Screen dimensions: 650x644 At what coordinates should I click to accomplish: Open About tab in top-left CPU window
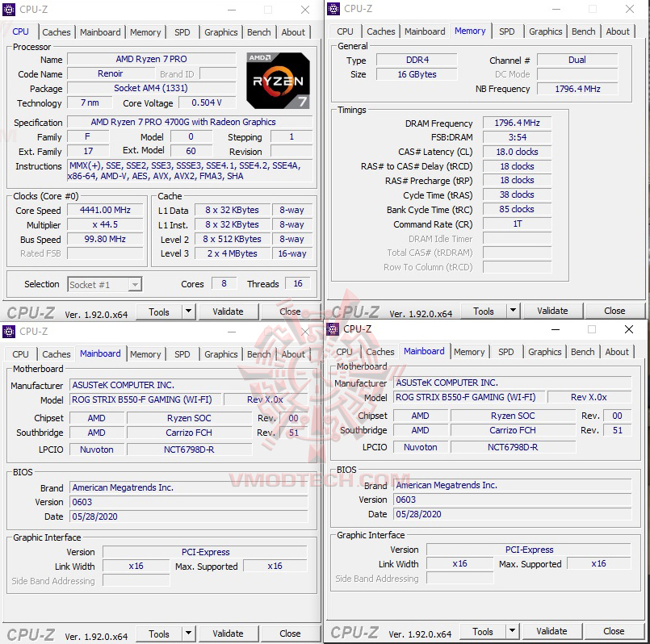(x=293, y=32)
